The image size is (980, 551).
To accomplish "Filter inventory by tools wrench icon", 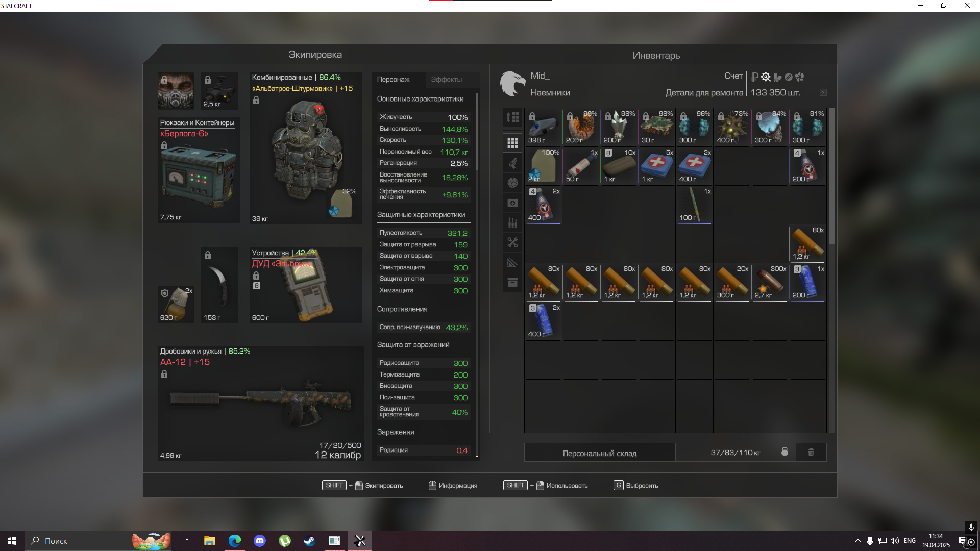I will coord(512,242).
